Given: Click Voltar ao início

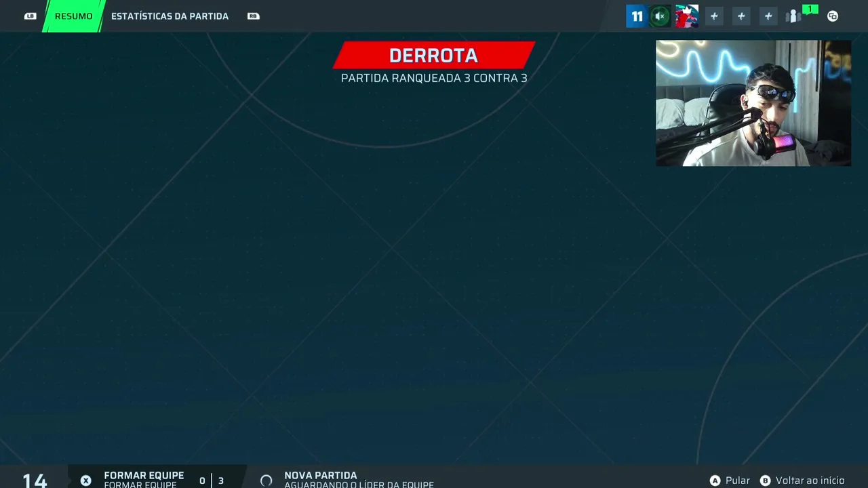Looking at the screenshot, I should pyautogui.click(x=810, y=481).
